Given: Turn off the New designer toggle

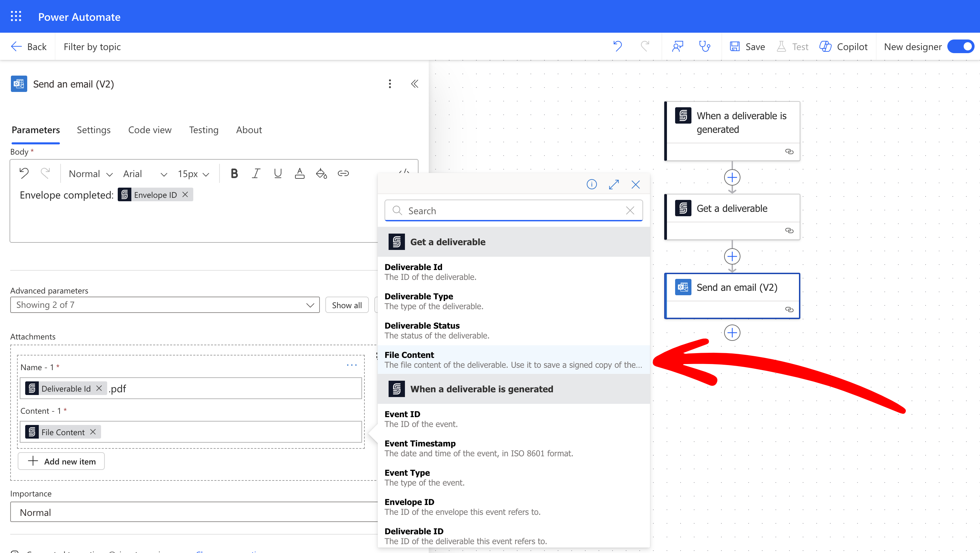Looking at the screenshot, I should point(961,46).
